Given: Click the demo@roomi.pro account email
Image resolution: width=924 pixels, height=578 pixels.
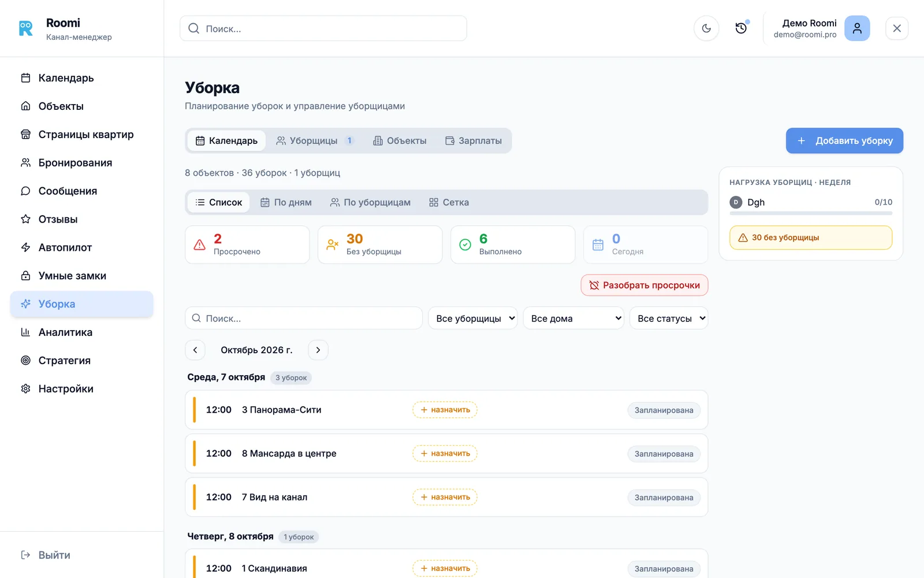Looking at the screenshot, I should tap(805, 35).
